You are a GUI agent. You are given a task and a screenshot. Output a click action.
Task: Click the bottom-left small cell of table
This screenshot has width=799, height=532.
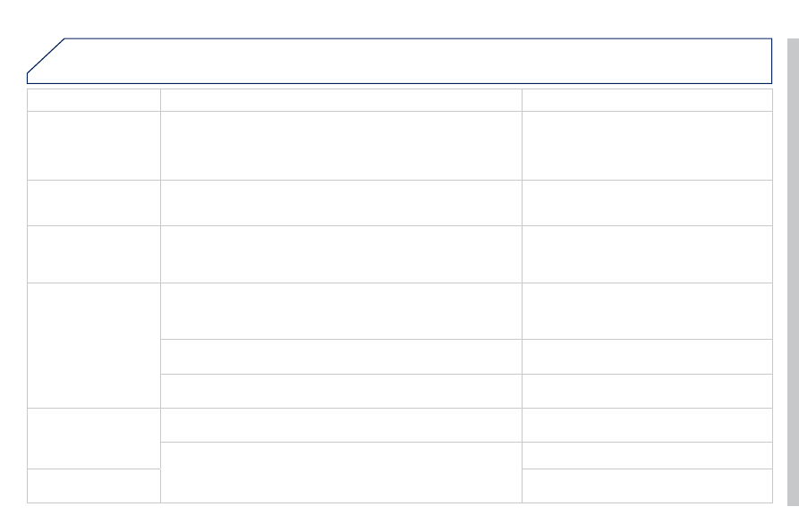pyautogui.click(x=94, y=486)
